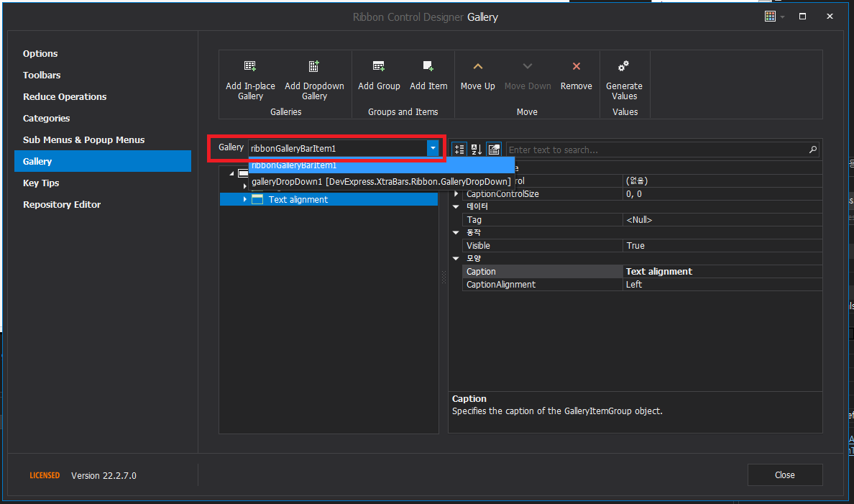Click the Version 22.2.7.0 text
Screen dimensions: 854x504
pos(104,476)
